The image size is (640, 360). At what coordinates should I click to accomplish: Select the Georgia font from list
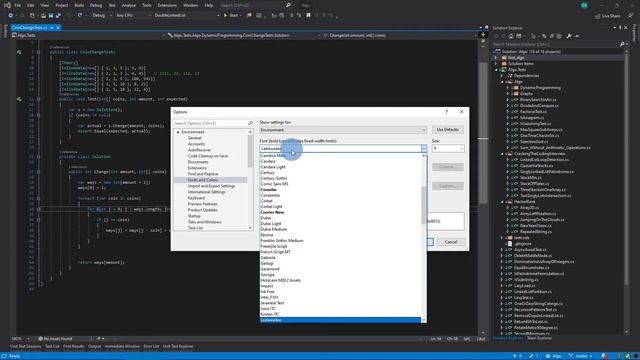[x=268, y=275]
